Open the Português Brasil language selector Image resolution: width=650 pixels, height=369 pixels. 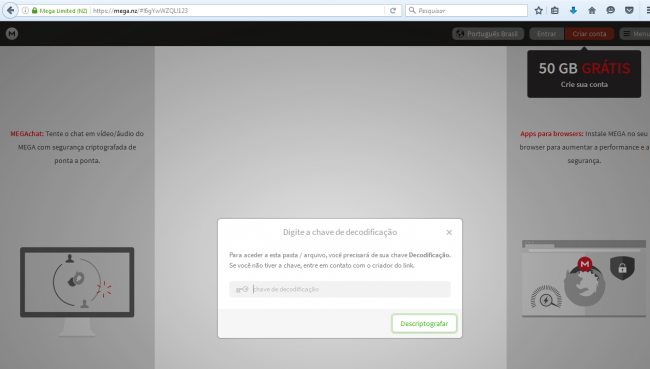click(x=488, y=34)
